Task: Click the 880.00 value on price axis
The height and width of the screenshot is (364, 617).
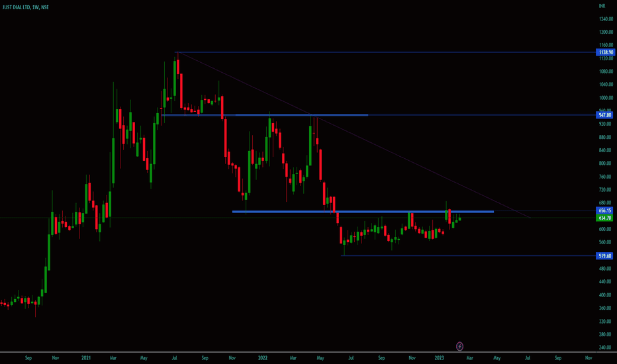Action: tap(606, 137)
